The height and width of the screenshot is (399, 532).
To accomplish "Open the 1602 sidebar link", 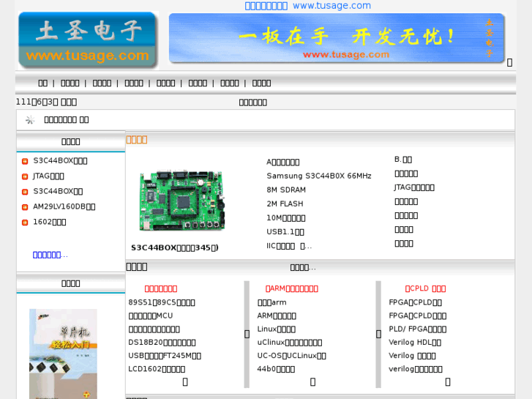I will [x=50, y=222].
